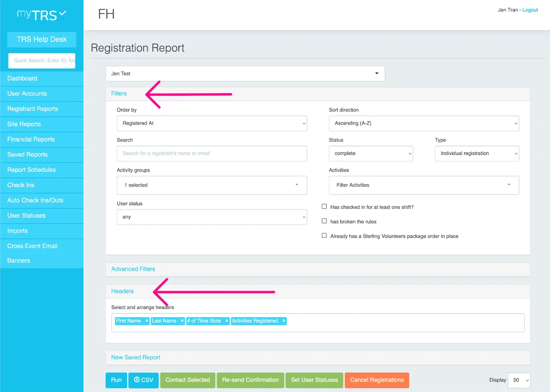Change the Status dropdown from complete
Image resolution: width=550 pixels, height=392 pixels.
[x=371, y=153]
